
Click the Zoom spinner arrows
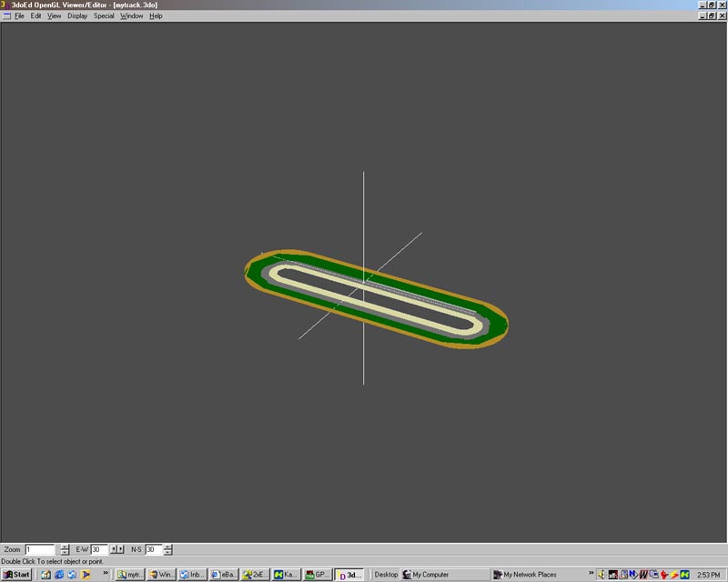pos(65,549)
